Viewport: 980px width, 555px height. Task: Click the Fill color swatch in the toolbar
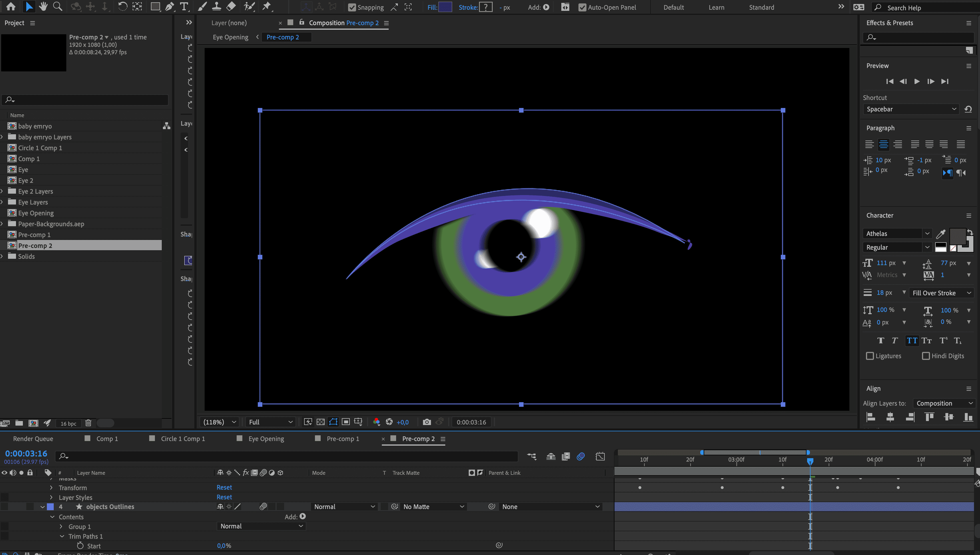(x=445, y=7)
